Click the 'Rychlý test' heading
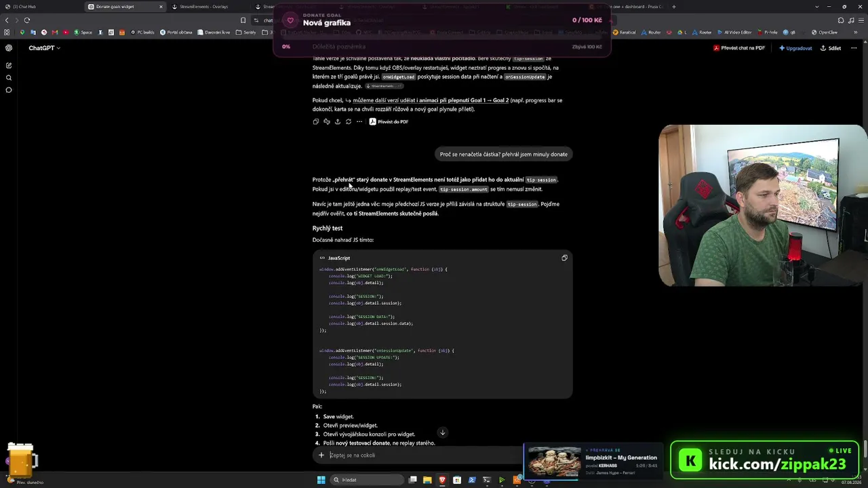868x488 pixels. (328, 228)
